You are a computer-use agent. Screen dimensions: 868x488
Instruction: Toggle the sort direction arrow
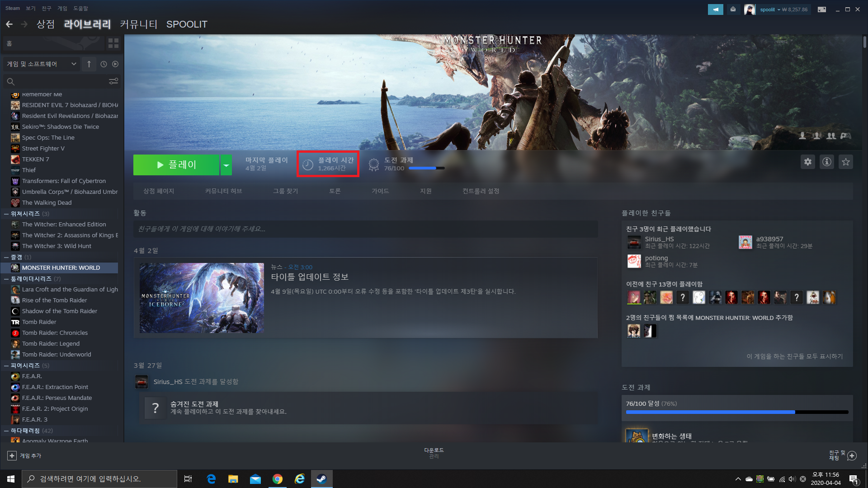[x=89, y=64]
